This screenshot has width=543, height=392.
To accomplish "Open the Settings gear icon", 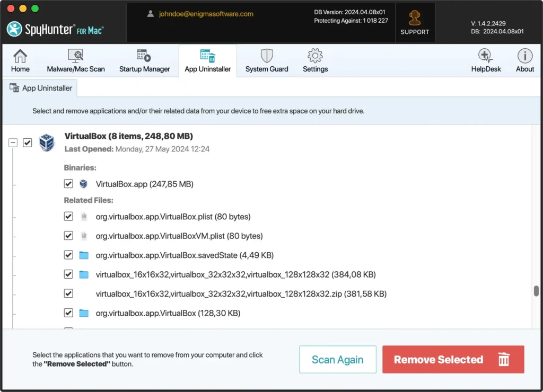I will [315, 56].
